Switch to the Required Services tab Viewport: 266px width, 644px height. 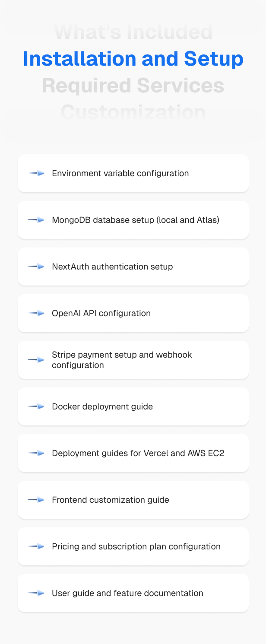point(133,86)
